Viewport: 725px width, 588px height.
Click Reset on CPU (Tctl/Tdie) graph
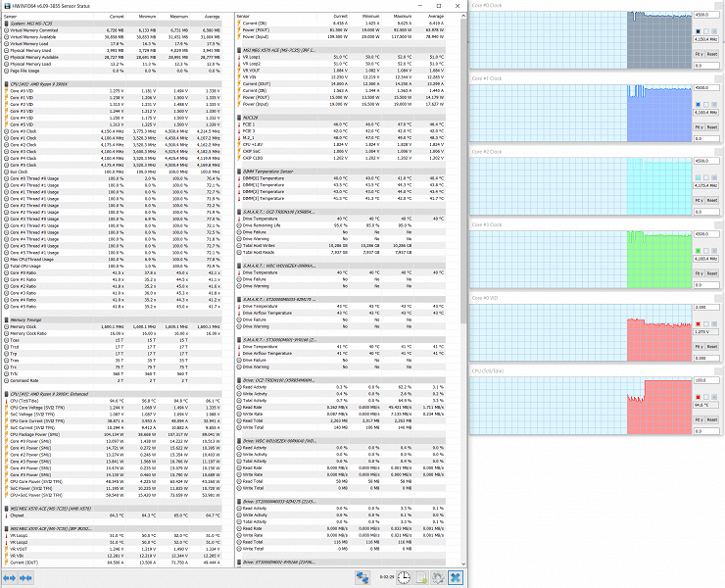coord(712,419)
